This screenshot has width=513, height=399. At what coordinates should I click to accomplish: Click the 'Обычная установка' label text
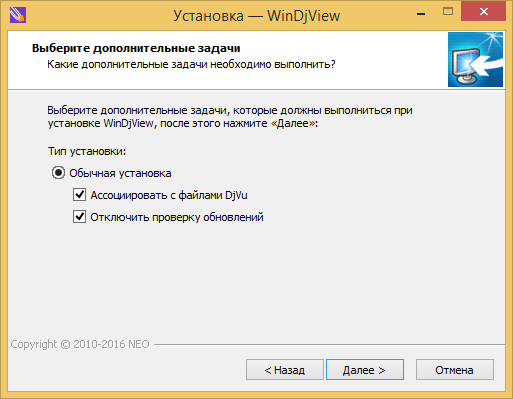point(120,173)
